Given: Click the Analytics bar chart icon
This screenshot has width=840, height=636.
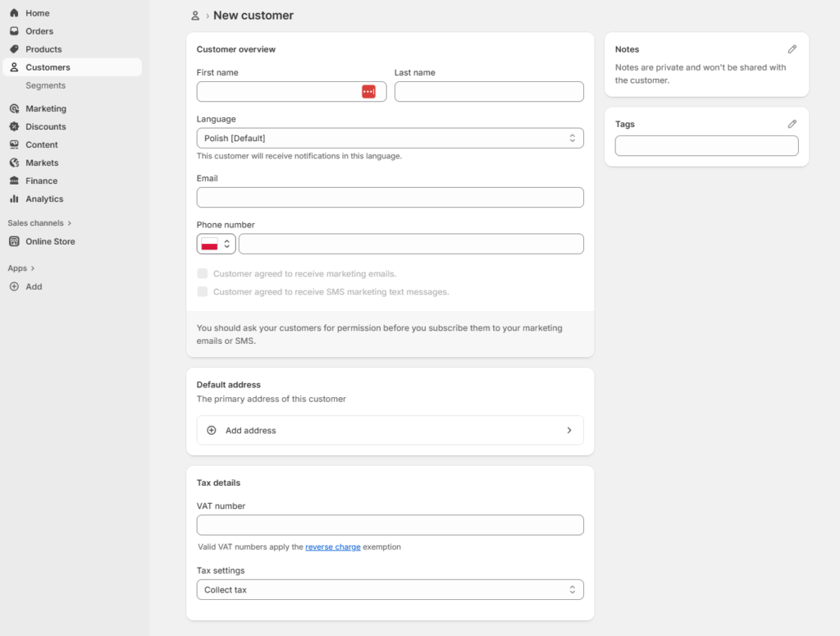Looking at the screenshot, I should (x=14, y=199).
